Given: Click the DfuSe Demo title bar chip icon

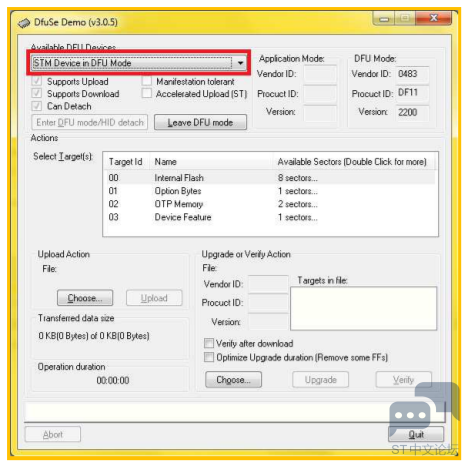Looking at the screenshot, I should (24, 23).
